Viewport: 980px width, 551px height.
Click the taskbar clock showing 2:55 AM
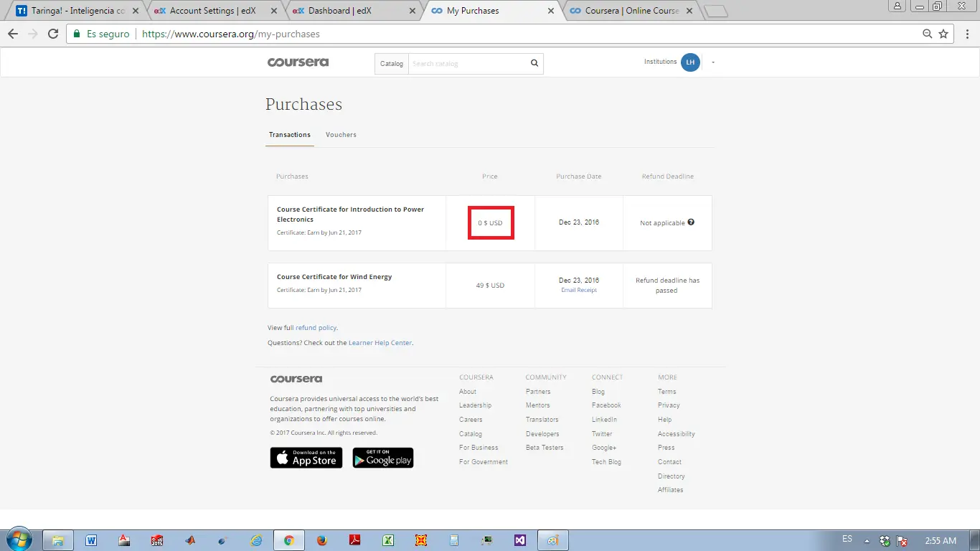[x=941, y=541]
